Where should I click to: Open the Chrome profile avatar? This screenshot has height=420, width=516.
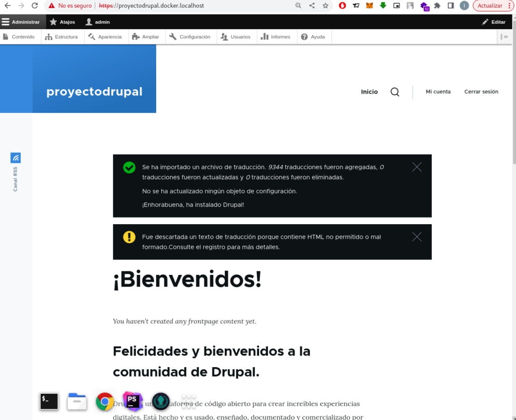(x=464, y=6)
